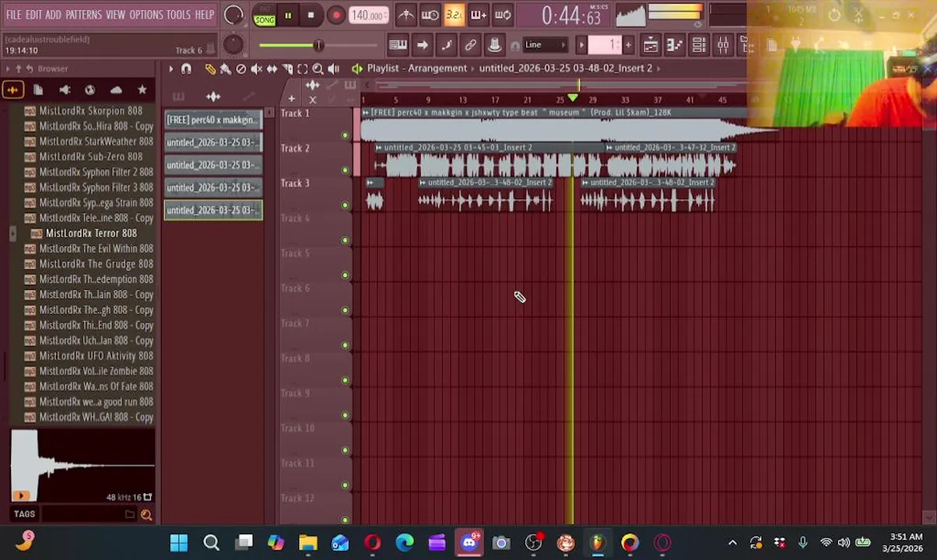Open the pattern selector arrow
This screenshot has height=560, width=937.
581,45
